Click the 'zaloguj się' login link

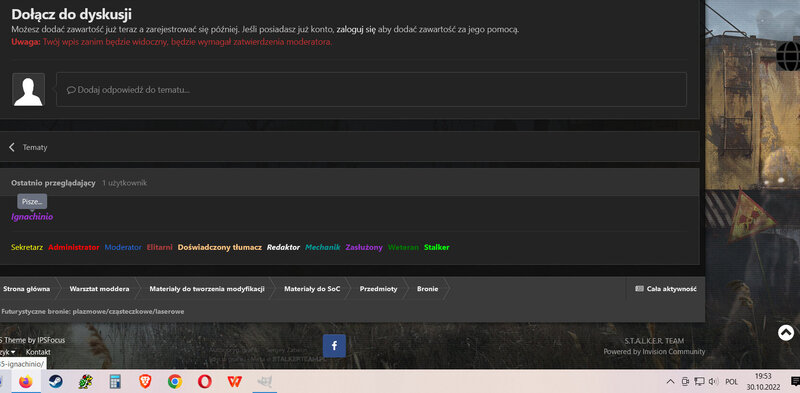356,30
